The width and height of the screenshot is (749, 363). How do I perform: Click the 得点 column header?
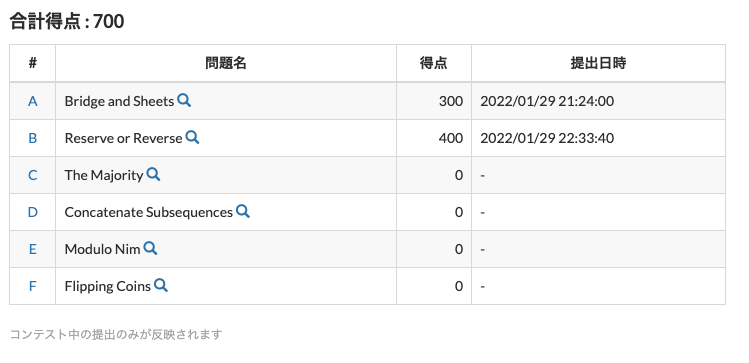(434, 63)
